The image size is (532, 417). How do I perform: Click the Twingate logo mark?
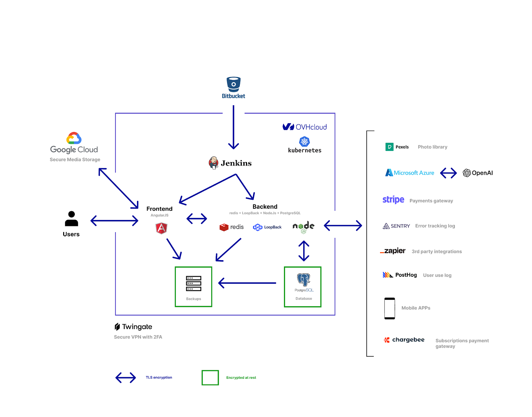pyautogui.click(x=117, y=327)
